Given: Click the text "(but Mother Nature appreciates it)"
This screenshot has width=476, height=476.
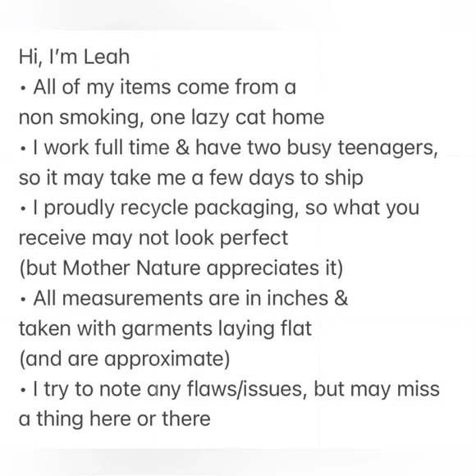Looking at the screenshot, I should pos(181,268).
